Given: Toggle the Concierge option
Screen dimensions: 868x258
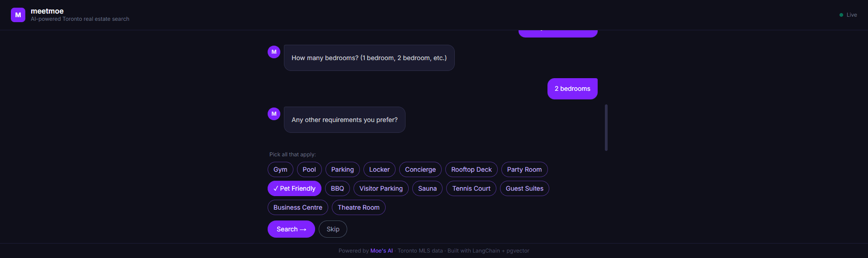Looking at the screenshot, I should [420, 169].
